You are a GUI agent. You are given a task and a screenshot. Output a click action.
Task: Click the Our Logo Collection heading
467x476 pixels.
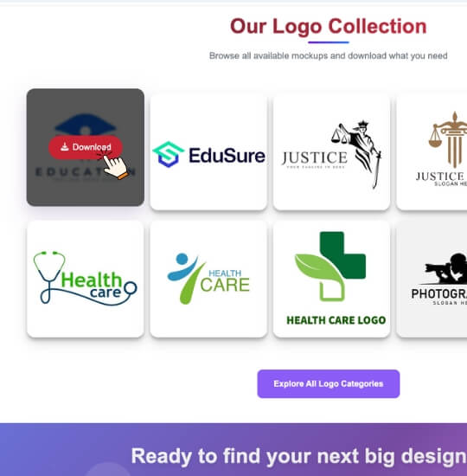point(329,26)
